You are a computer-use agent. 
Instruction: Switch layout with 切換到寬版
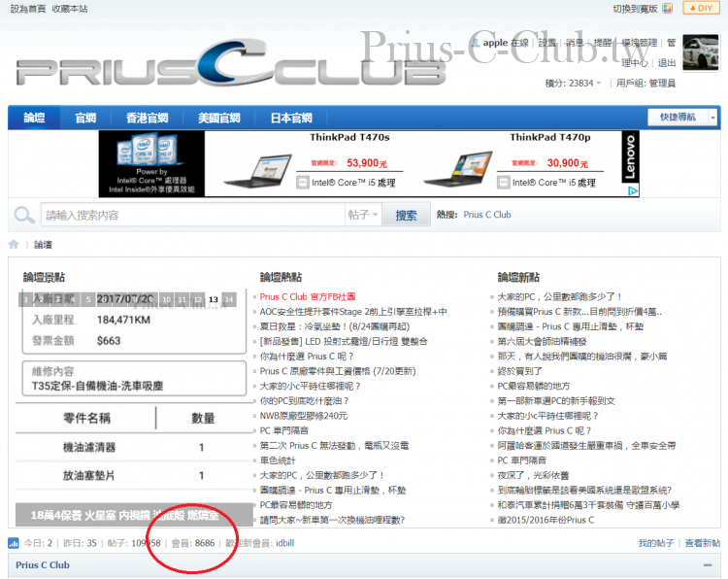coord(635,9)
